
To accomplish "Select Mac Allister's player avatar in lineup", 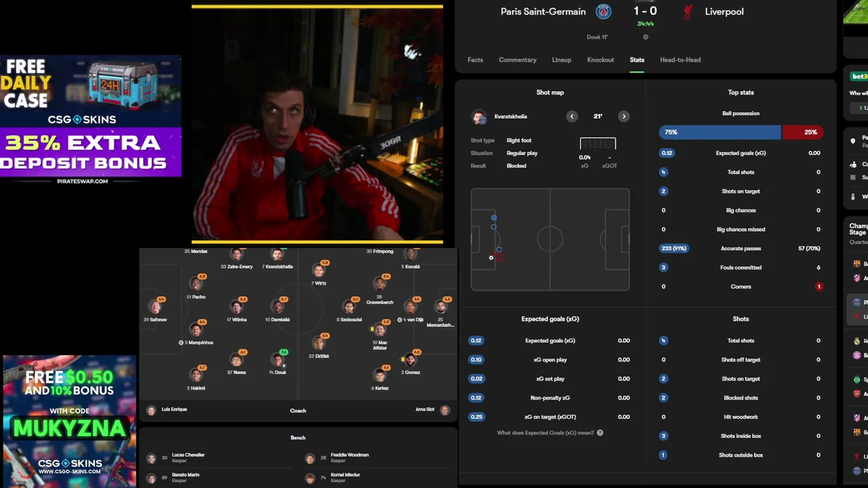I will coord(380,331).
